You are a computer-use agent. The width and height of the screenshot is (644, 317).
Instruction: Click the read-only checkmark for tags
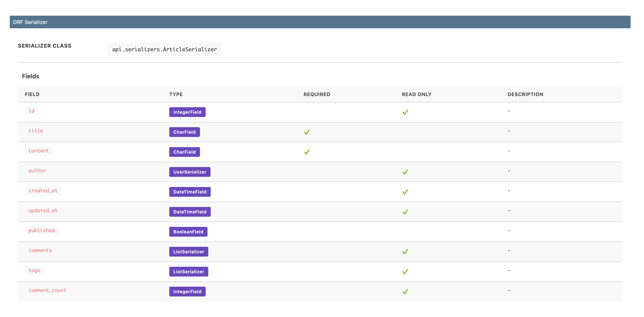point(405,272)
